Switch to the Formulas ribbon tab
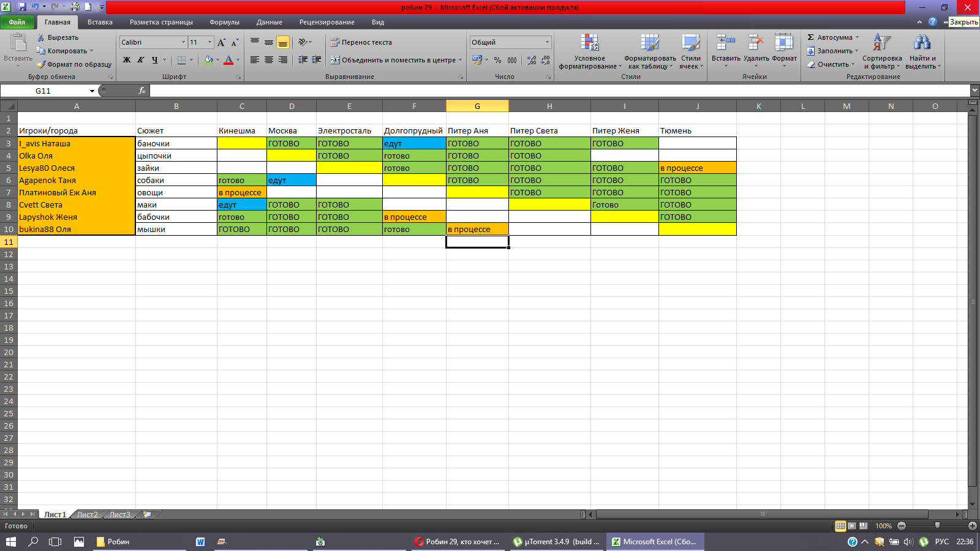Image resolution: width=980 pixels, height=551 pixels. point(224,22)
